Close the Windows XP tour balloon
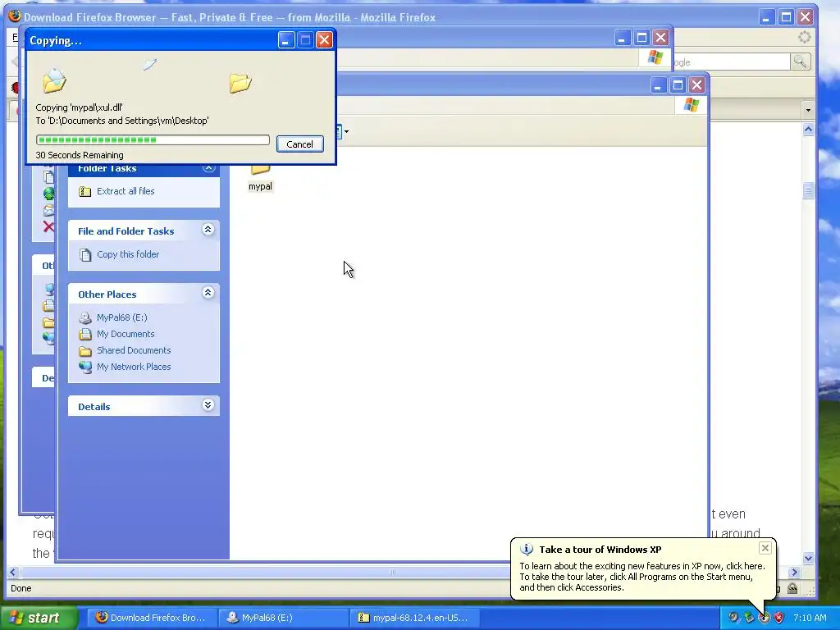The image size is (840, 630). (x=765, y=547)
